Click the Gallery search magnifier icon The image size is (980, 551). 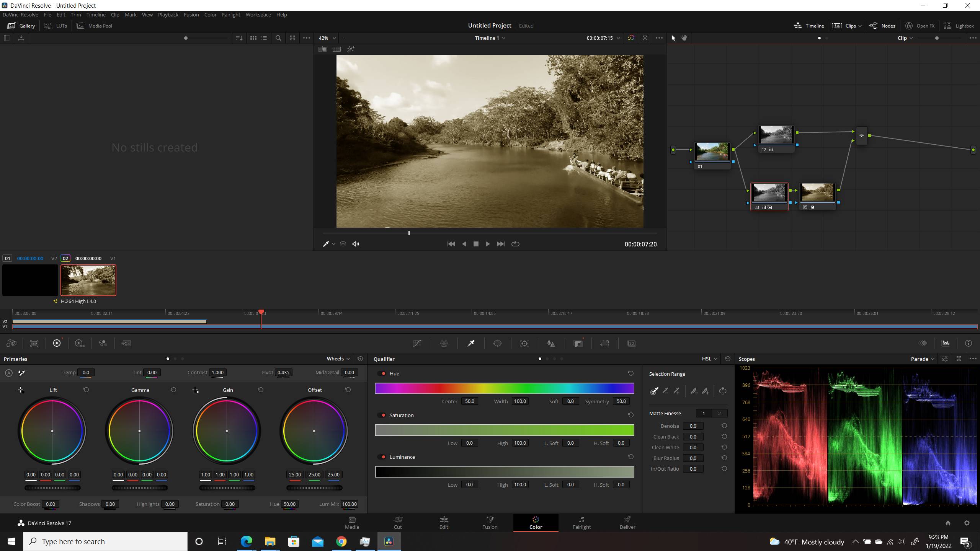[x=278, y=38]
